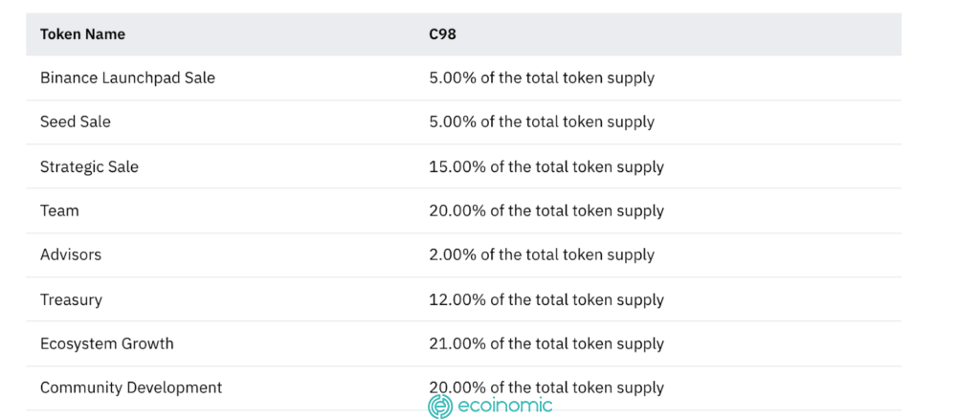Click the 12.00% Treasury allocation value
Screen dimensions: 980x419
[546, 299]
